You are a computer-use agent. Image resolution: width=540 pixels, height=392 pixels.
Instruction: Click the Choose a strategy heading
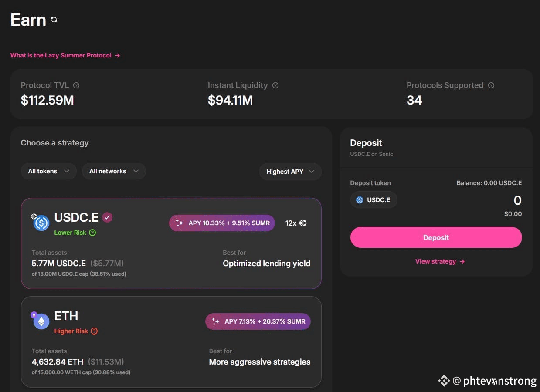click(54, 143)
